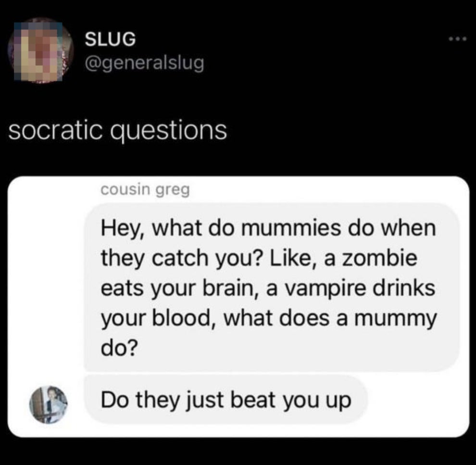Screen dimensions: 476x465
Task: Visit the @generalslug handle link
Action: click(x=144, y=63)
